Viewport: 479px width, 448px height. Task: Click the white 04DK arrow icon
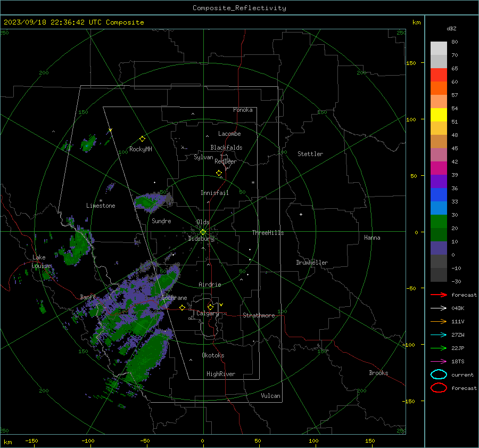439,308
